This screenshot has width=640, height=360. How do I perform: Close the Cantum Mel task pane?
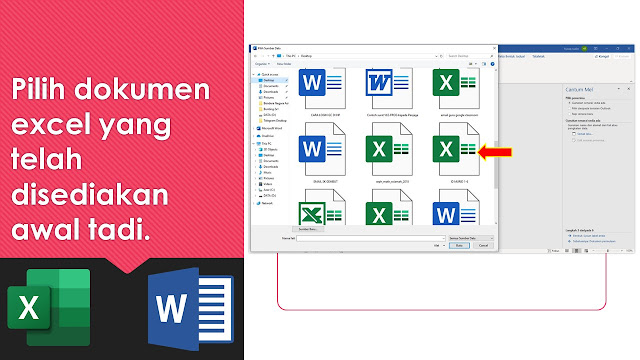pyautogui.click(x=629, y=89)
